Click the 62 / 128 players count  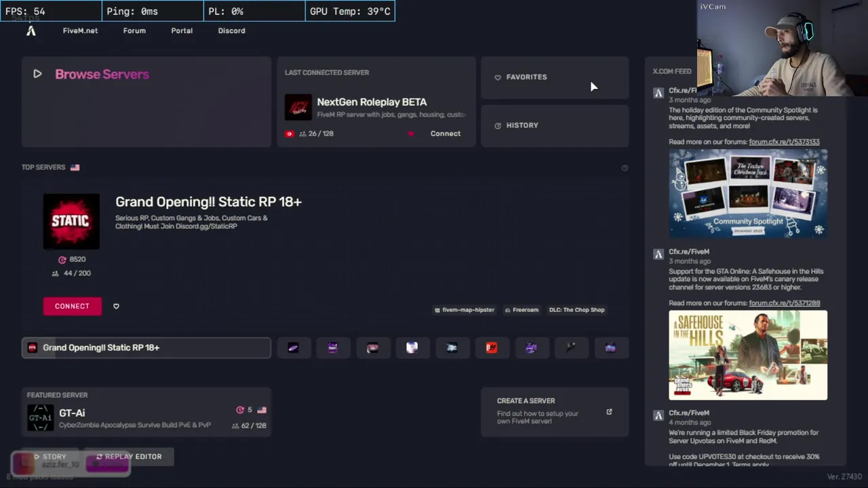(x=249, y=426)
